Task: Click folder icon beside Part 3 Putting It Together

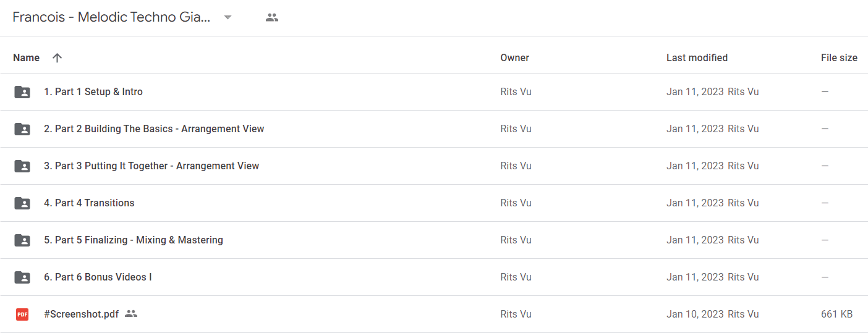Action: (22, 166)
